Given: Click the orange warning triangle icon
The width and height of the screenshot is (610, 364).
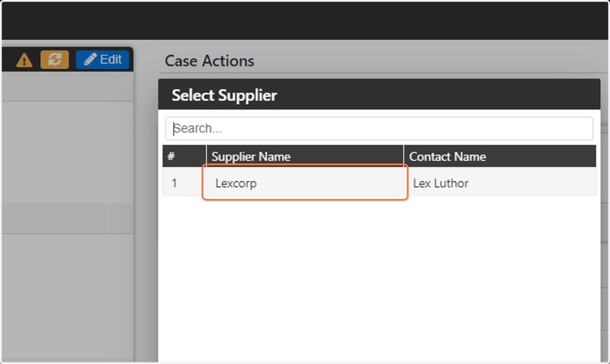Looking at the screenshot, I should pos(24,60).
